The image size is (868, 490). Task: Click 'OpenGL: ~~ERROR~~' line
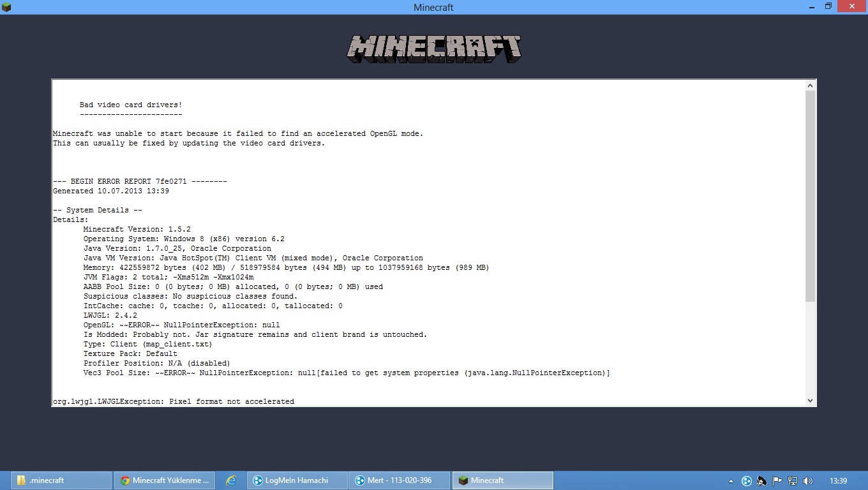click(x=182, y=325)
